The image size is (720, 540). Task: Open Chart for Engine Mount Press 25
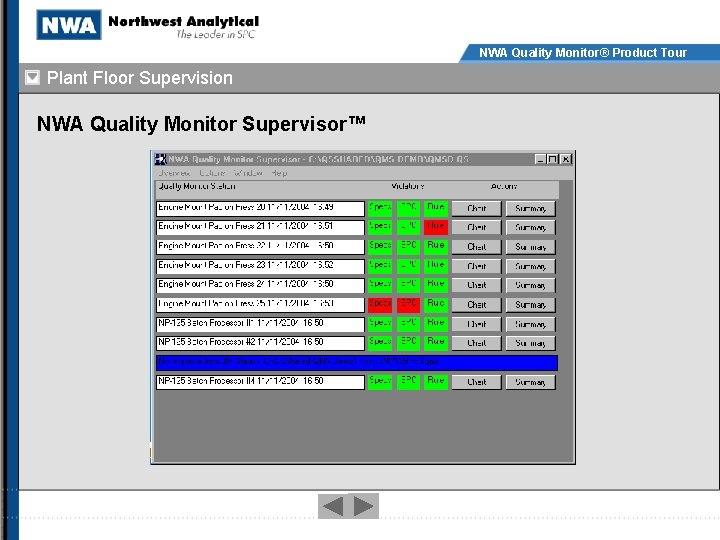[477, 305]
